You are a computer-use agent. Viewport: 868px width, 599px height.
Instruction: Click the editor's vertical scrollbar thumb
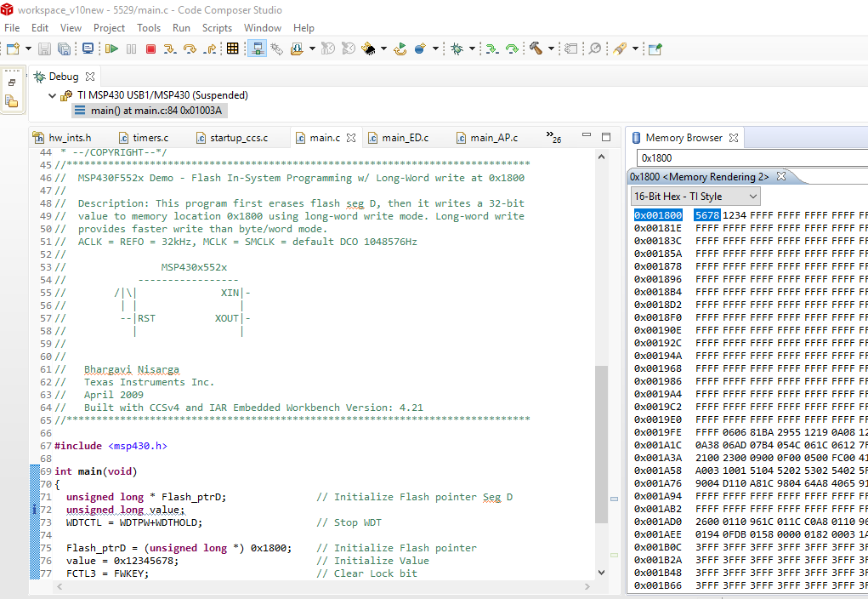coord(602,442)
